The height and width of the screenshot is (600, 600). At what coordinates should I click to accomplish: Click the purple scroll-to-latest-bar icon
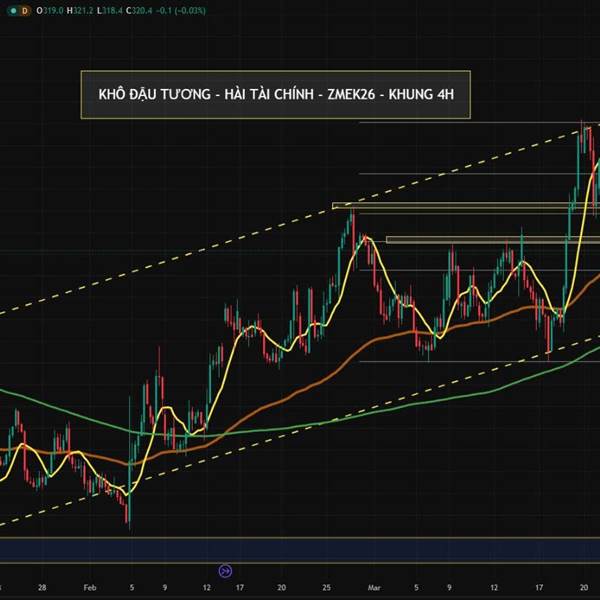pyautogui.click(x=225, y=571)
